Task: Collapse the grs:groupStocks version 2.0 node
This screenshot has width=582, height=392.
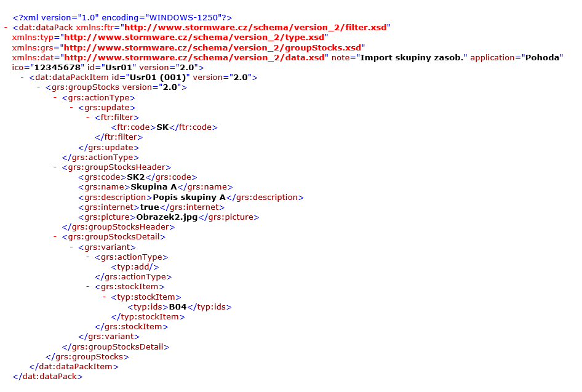Action: 39,87
